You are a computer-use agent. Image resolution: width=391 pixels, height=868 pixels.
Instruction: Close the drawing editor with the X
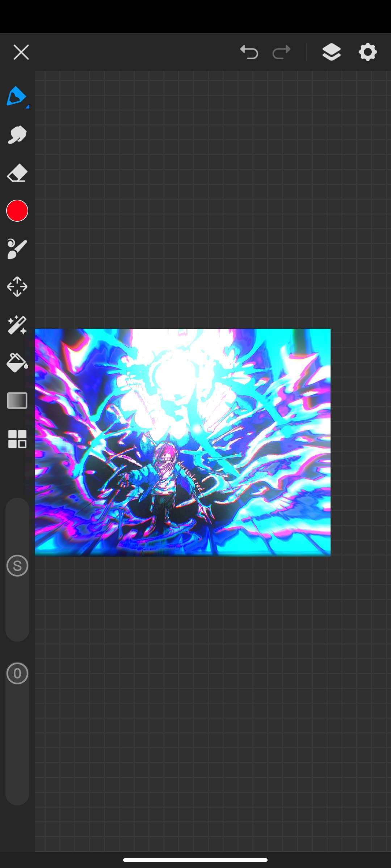pos(21,52)
